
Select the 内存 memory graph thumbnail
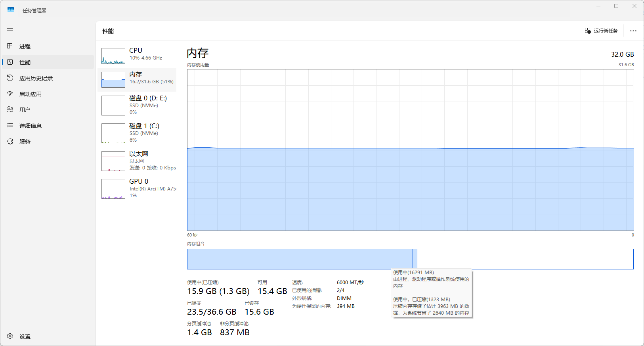(113, 80)
